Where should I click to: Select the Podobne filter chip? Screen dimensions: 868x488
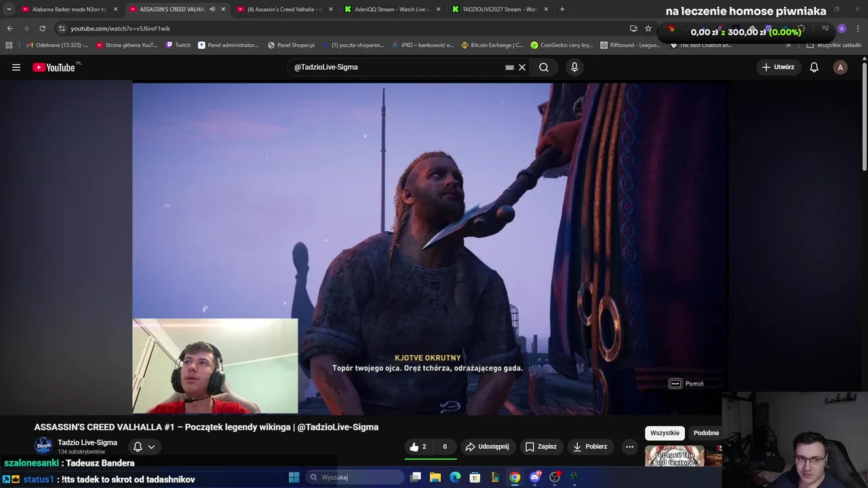tap(706, 433)
